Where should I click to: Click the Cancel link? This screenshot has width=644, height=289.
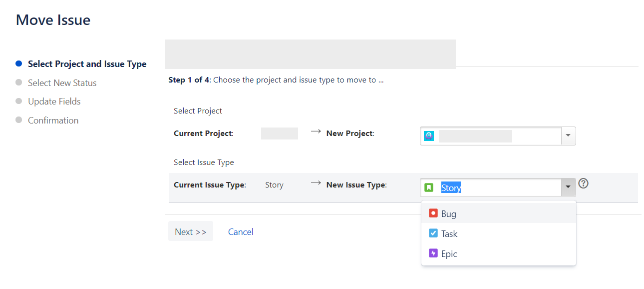coord(241,231)
